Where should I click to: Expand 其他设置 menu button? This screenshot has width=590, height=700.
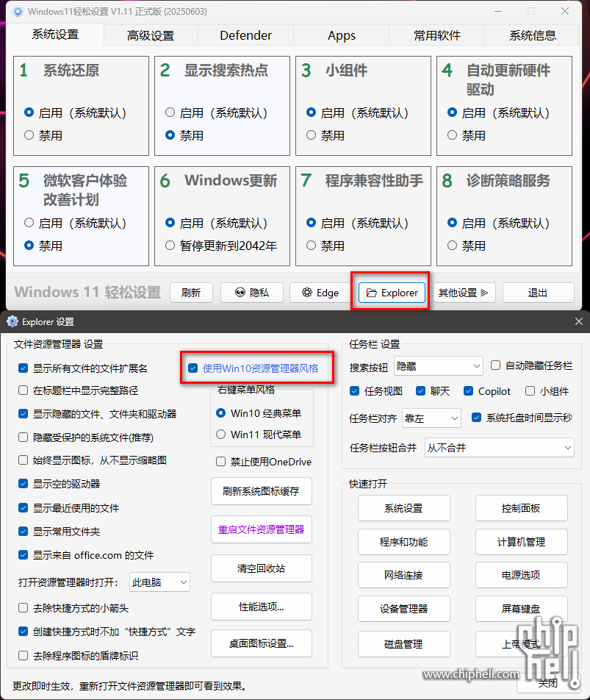tap(464, 293)
